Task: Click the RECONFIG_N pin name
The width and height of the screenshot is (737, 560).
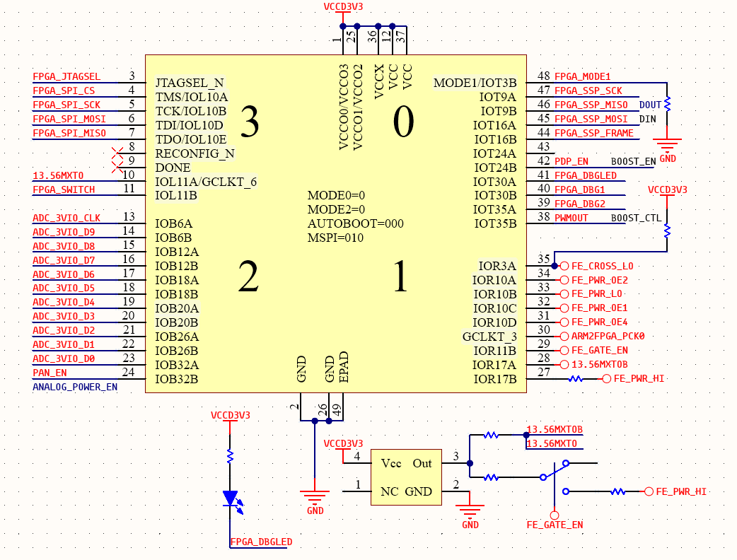Action: (x=195, y=153)
